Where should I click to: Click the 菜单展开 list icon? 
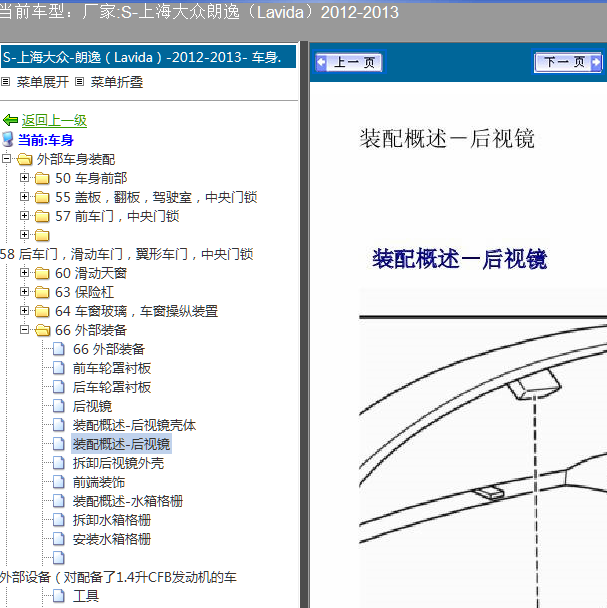tap(5, 82)
